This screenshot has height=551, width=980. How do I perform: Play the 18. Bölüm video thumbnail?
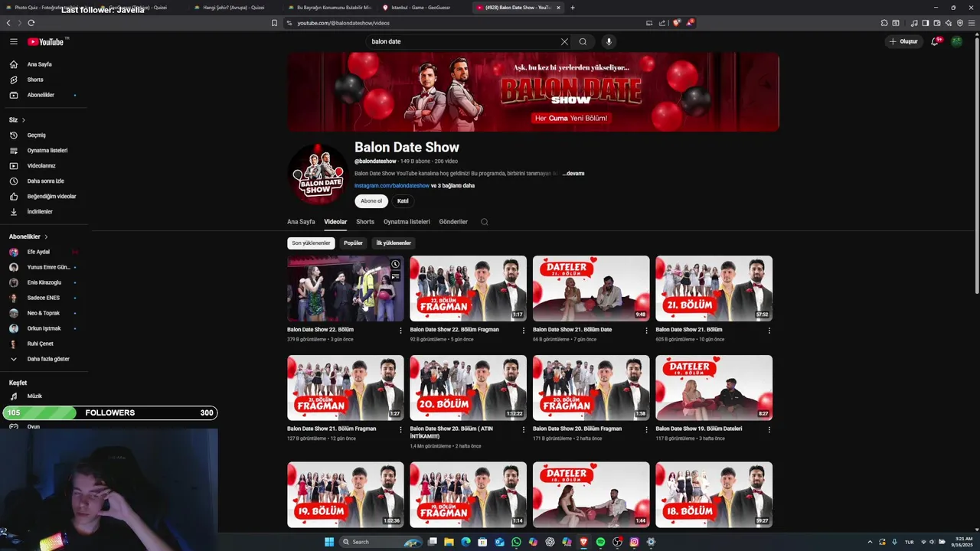(x=714, y=494)
